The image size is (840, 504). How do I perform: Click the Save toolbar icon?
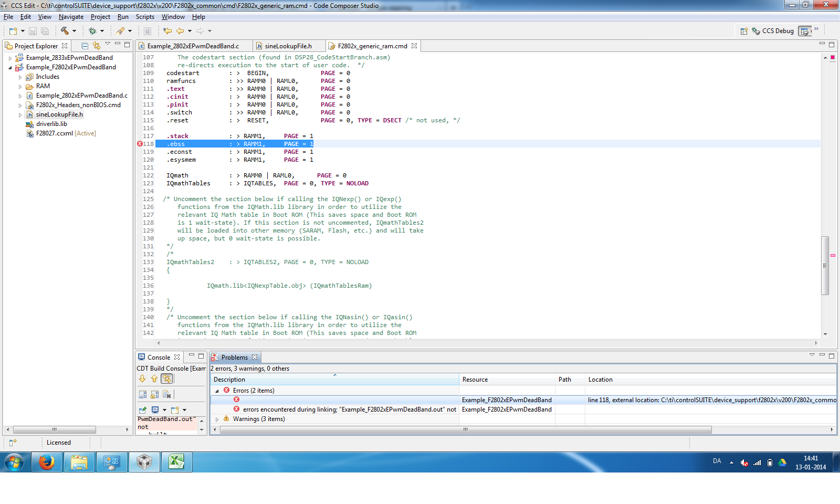coord(33,31)
